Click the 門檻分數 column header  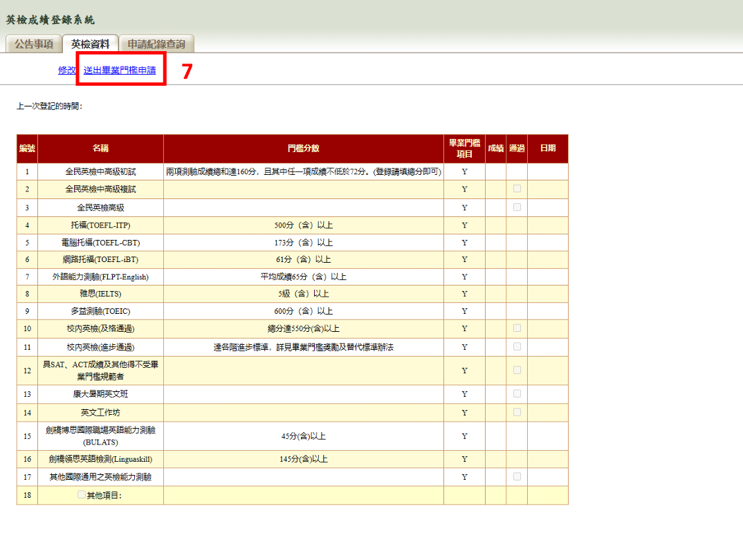coord(304,149)
